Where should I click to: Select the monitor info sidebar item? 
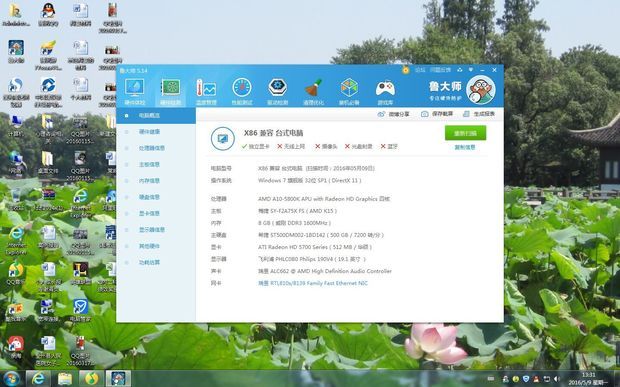156,230
